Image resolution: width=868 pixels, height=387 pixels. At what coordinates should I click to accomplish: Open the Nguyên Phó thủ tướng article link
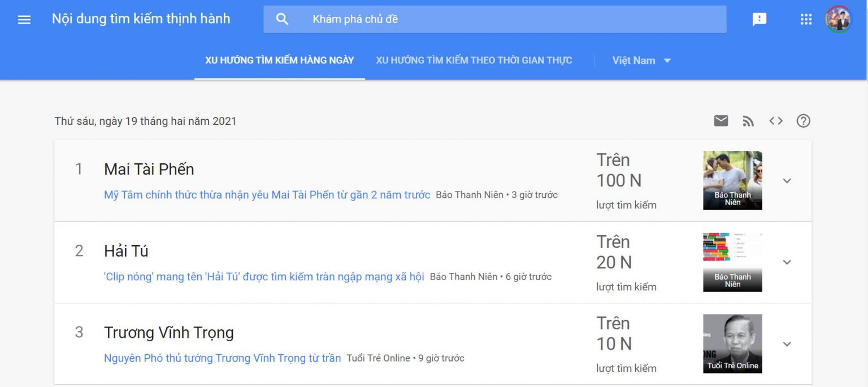pyautogui.click(x=222, y=358)
